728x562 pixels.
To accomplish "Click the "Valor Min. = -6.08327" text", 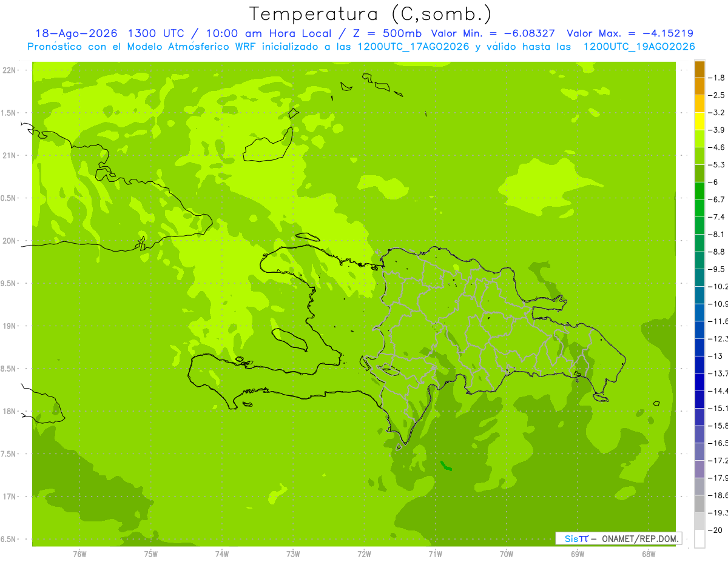I will pos(493,33).
